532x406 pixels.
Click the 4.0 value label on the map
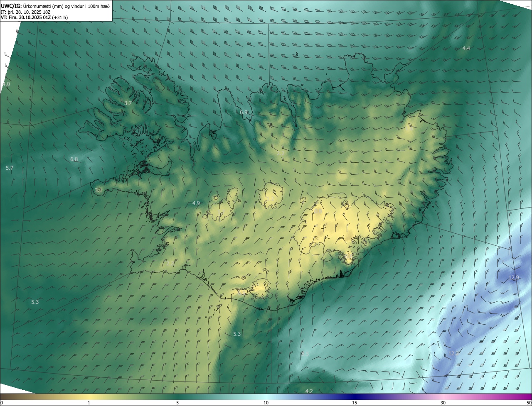6,84
